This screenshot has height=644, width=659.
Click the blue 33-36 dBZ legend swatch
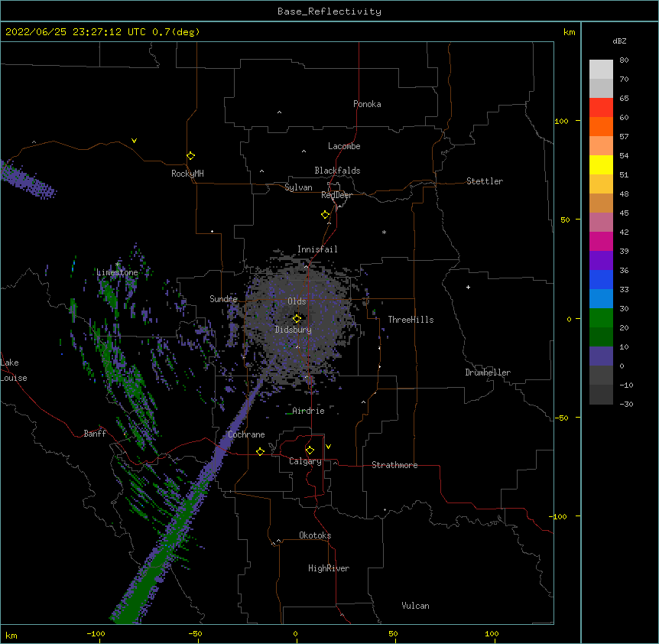pos(601,280)
